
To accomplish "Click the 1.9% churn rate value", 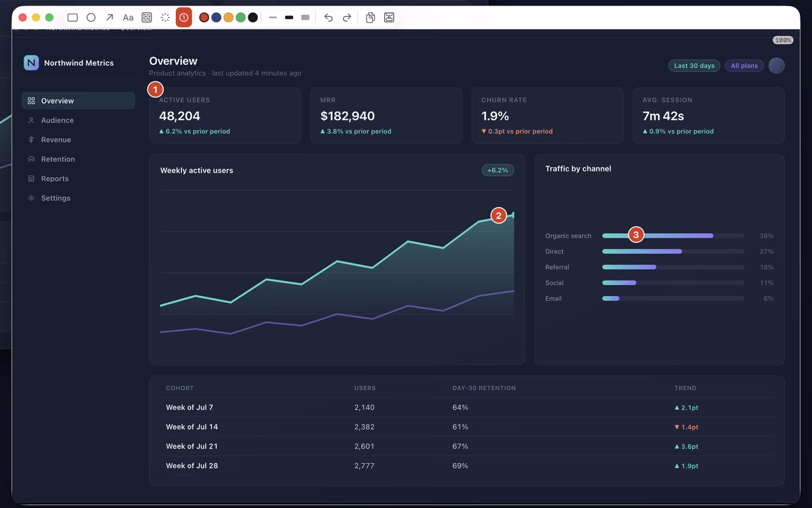I will [x=495, y=116].
